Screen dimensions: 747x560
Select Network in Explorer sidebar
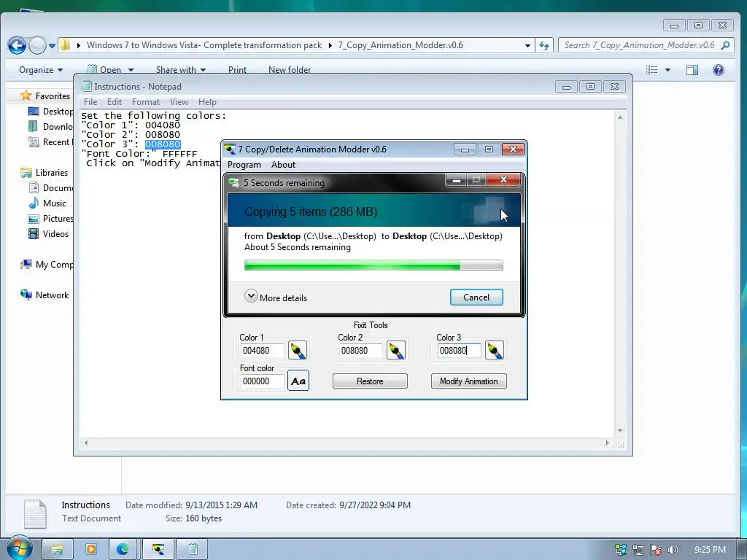(x=44, y=295)
